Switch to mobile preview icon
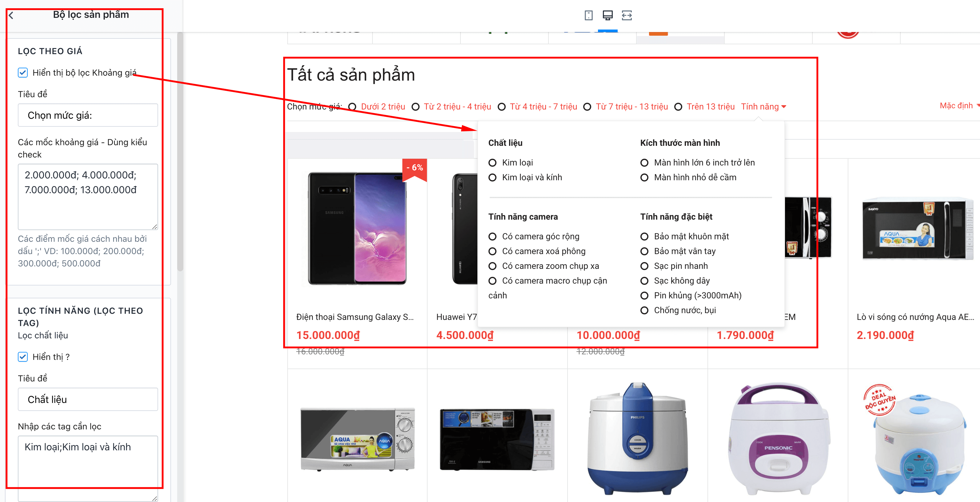 pyautogui.click(x=588, y=15)
